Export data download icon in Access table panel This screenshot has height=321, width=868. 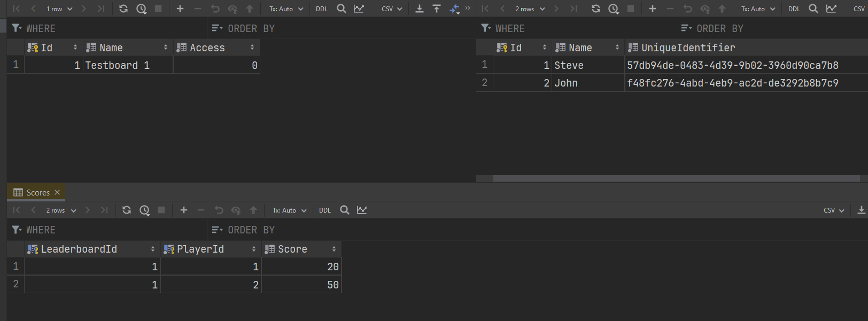(420, 9)
